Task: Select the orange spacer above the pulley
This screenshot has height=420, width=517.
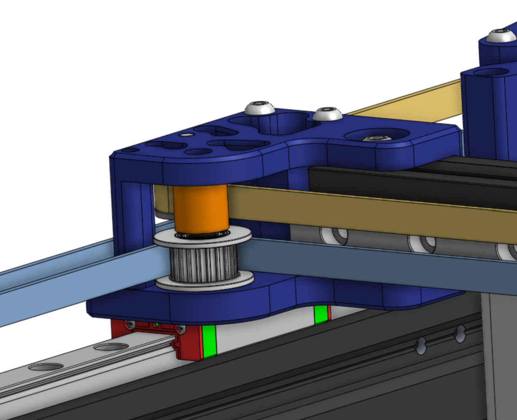Action: 201,209
